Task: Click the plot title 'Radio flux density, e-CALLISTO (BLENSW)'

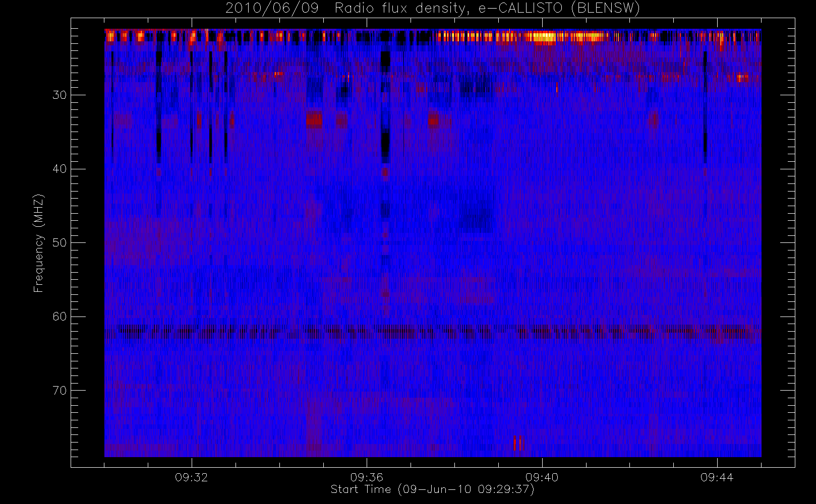Action: point(487,9)
